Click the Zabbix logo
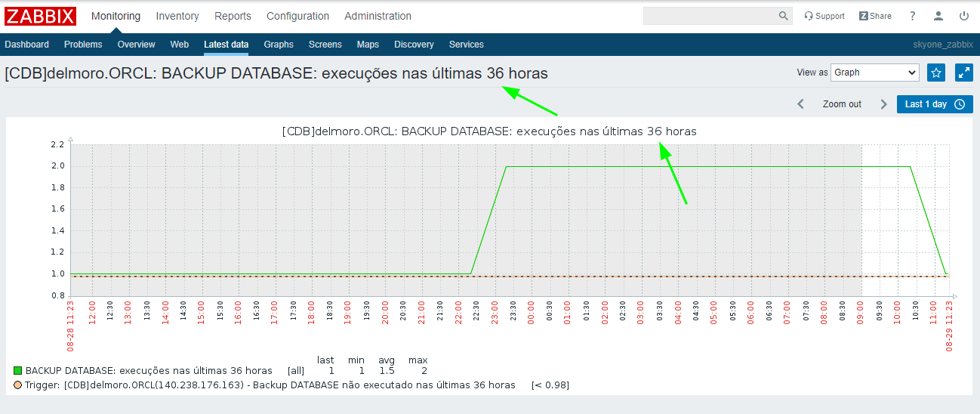 click(x=41, y=16)
